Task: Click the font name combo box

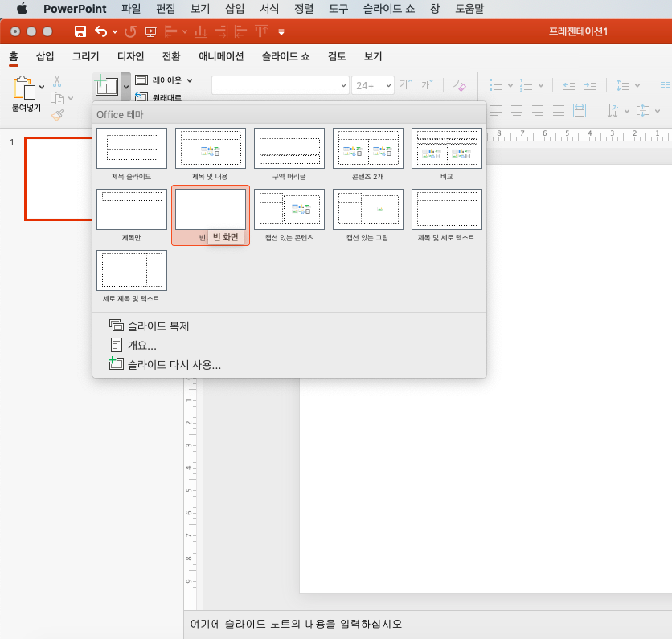Action: click(x=280, y=85)
